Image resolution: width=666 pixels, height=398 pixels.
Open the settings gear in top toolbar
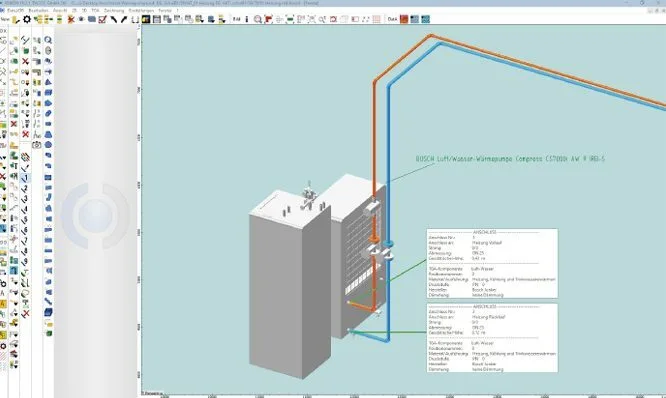click(x=27, y=19)
